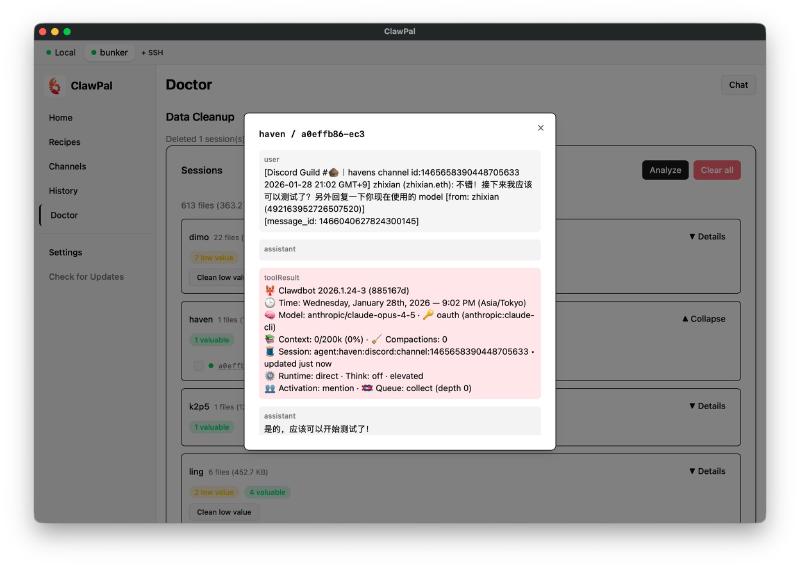
Task: Click the gear icon beside Runtime
Action: click(x=270, y=376)
